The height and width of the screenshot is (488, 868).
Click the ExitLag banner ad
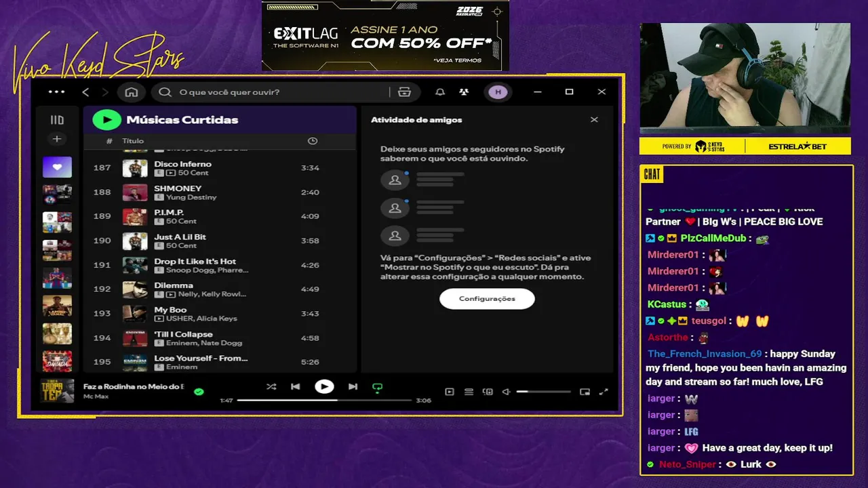point(385,35)
